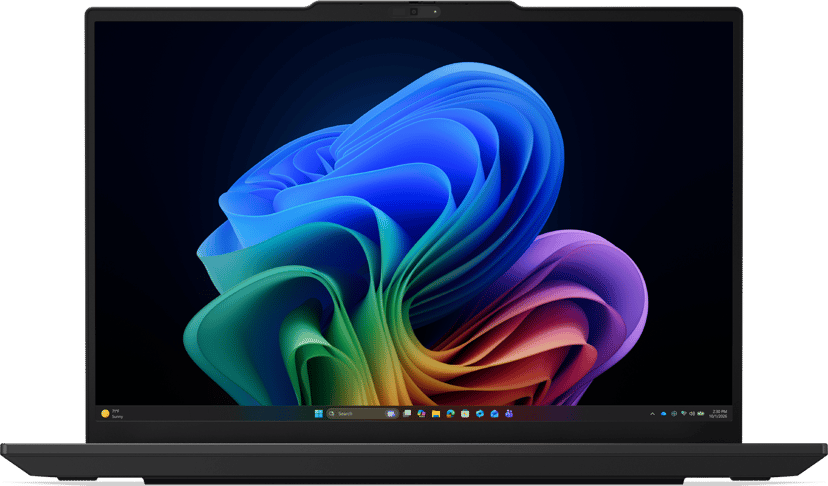Show hidden system tray icons
The width and height of the screenshot is (828, 486).
click(653, 414)
